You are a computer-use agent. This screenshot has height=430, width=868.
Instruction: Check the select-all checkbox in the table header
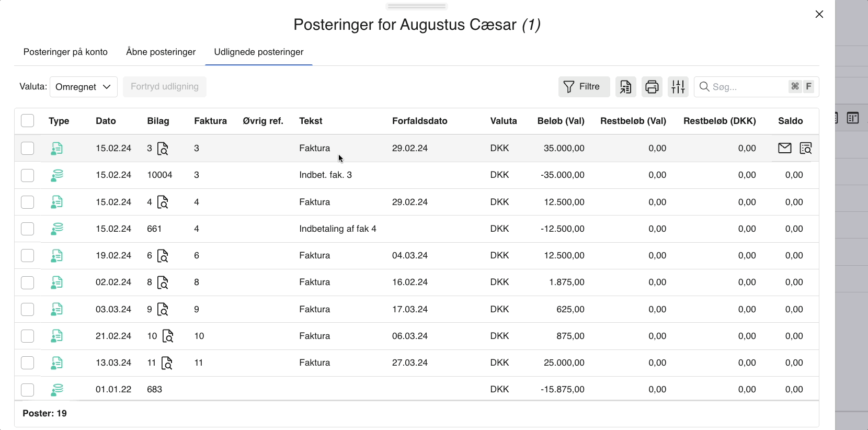27,120
